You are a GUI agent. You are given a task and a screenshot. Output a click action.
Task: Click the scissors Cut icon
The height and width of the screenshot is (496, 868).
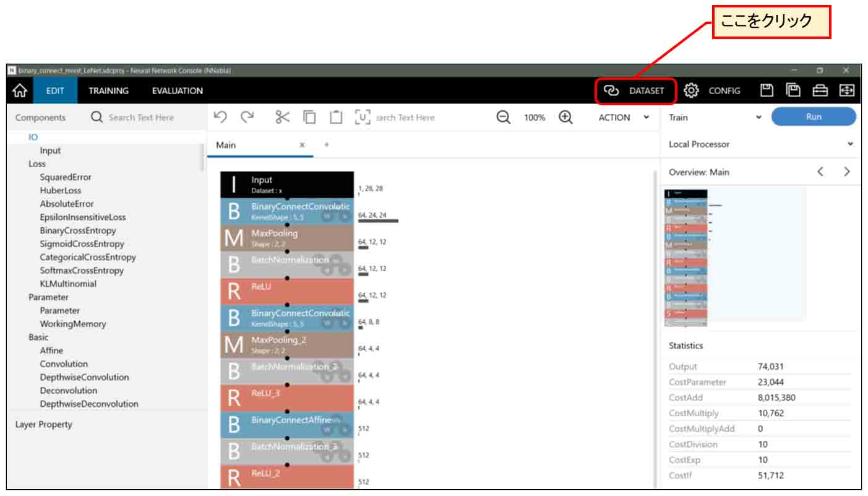[282, 117]
